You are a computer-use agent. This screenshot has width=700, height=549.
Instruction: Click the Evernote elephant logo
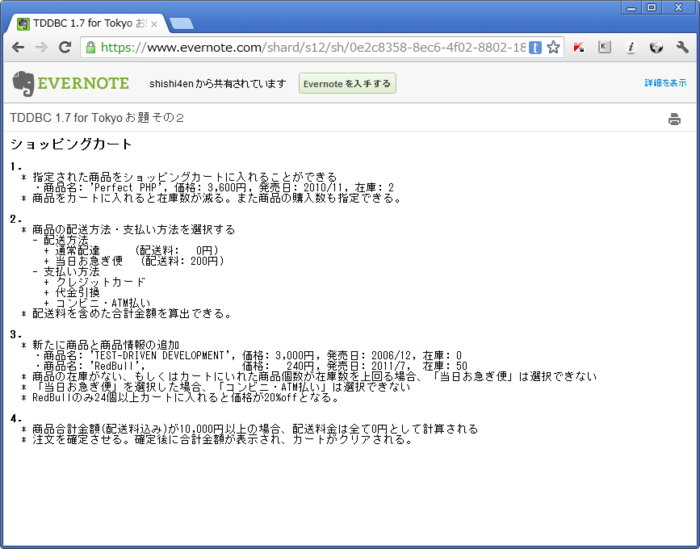[x=23, y=83]
